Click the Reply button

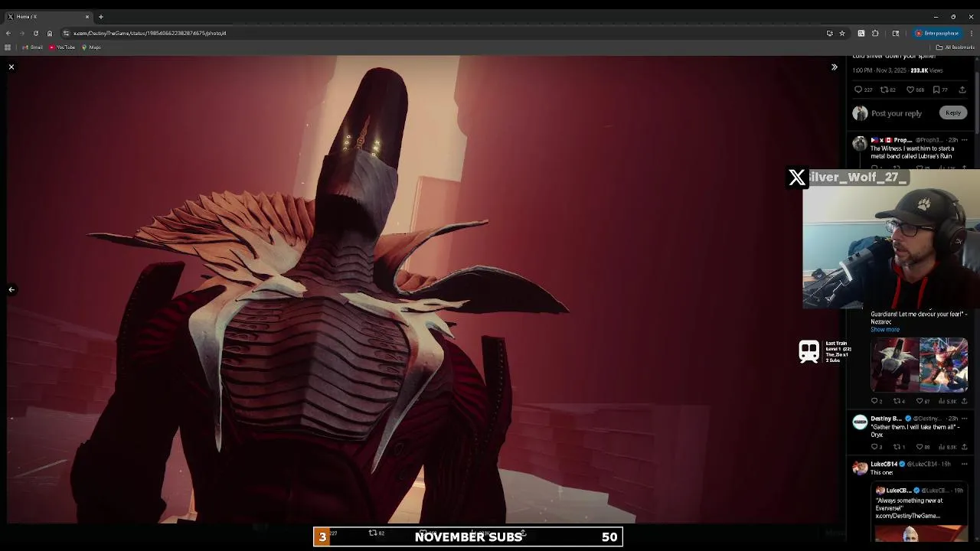pos(953,112)
